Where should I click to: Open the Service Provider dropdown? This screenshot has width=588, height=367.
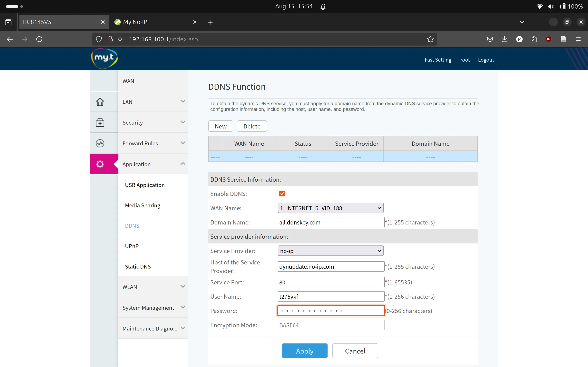(x=330, y=251)
